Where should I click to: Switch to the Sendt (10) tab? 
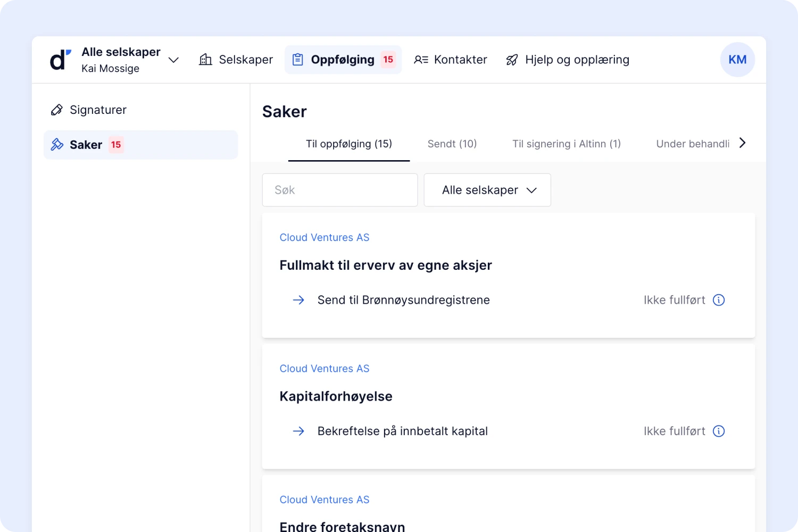tap(452, 144)
